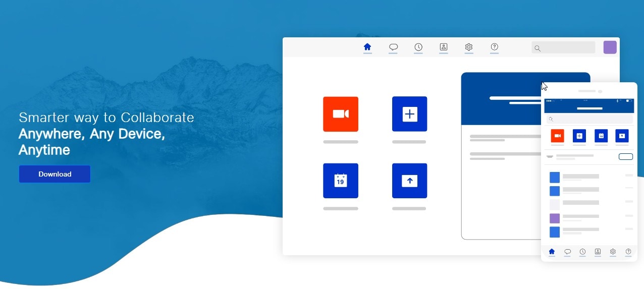Click the desktop window search field
The height and width of the screenshot is (289, 644).
tap(563, 48)
